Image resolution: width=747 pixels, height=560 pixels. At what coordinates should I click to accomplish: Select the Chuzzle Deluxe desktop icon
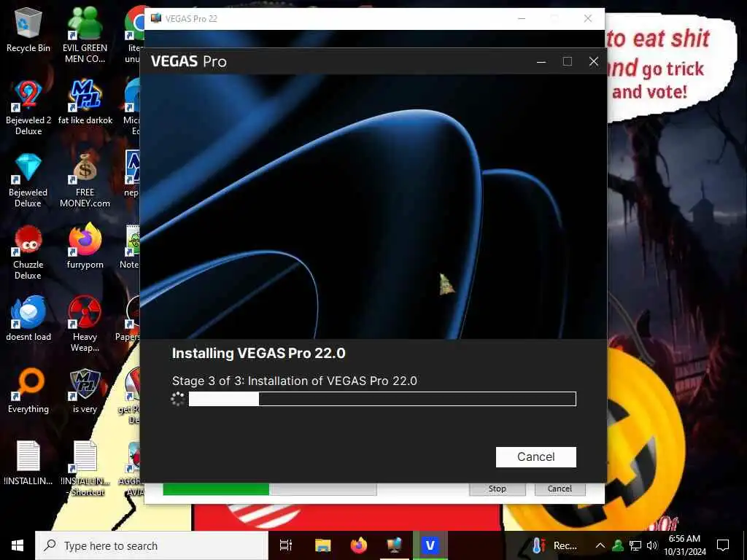[x=28, y=252]
